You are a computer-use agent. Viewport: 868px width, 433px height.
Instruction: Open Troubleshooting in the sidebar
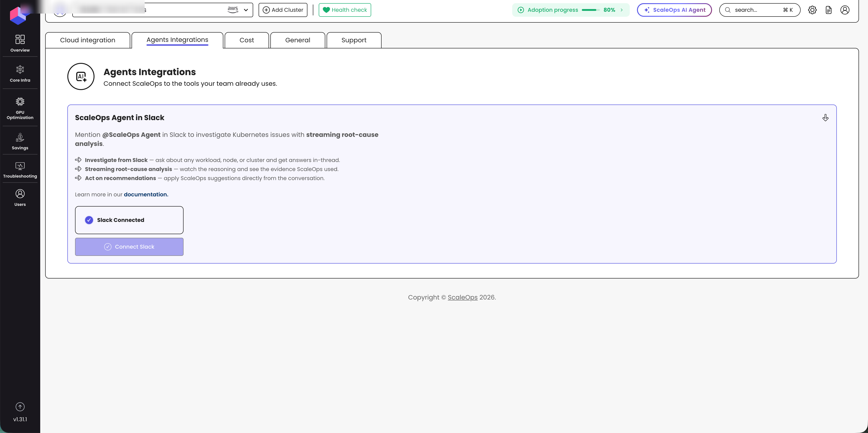20,170
